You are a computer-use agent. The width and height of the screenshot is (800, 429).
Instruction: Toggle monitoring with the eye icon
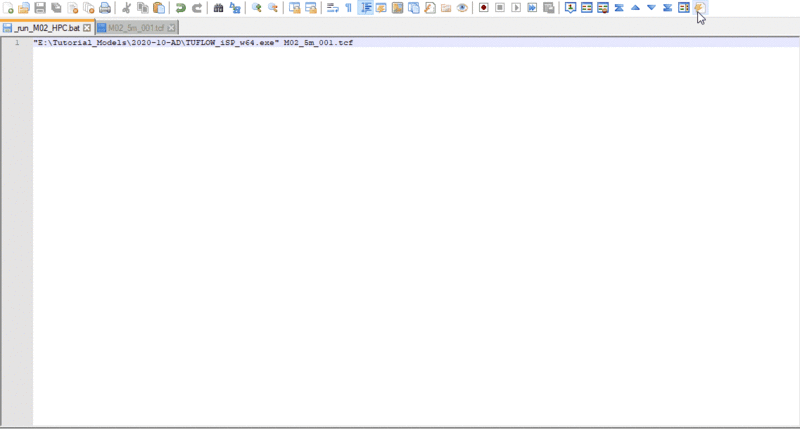tap(462, 8)
